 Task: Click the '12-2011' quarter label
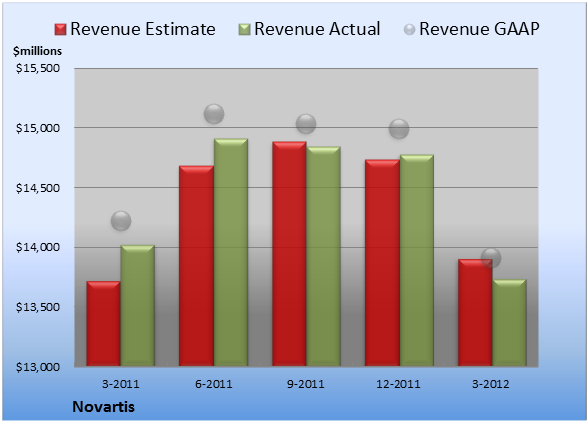[x=399, y=384]
